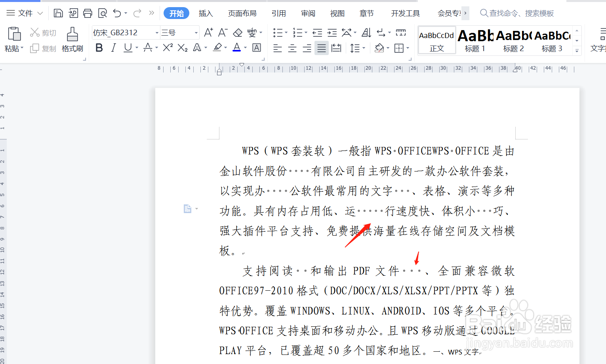Viewport: 606px width, 364px height.
Task: Apply bulleted list formatting
Action: point(278,32)
